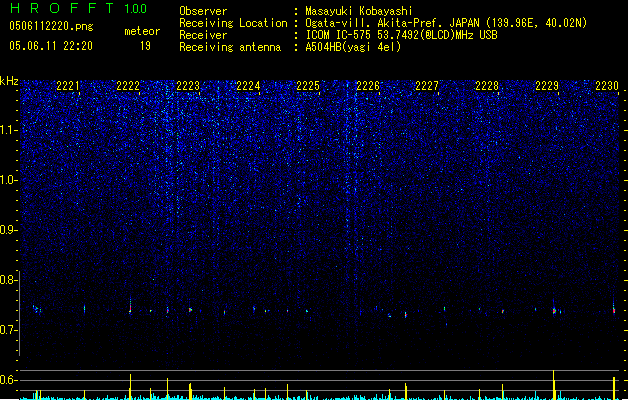Image resolution: width=629 pixels, height=400 pixels.
Task: Click the meteor label
Action: tap(142, 31)
